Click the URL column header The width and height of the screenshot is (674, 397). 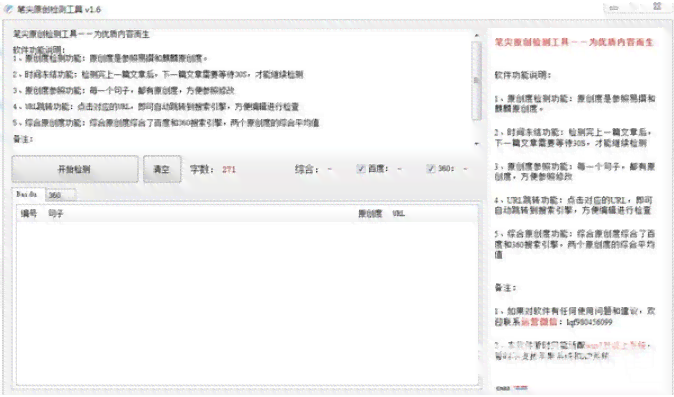398,214
